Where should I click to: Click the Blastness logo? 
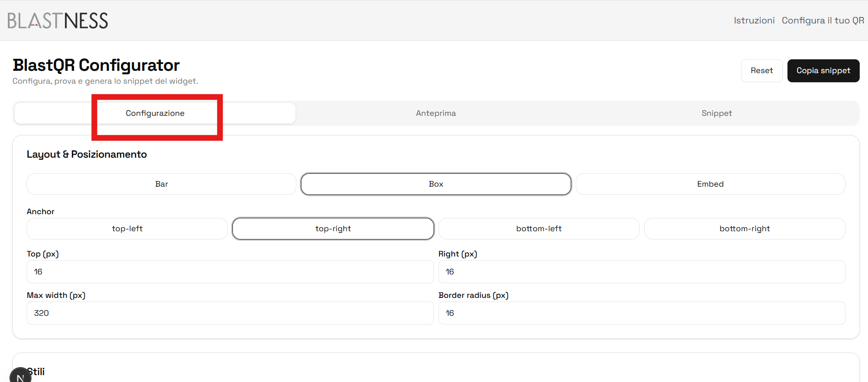pos(58,21)
